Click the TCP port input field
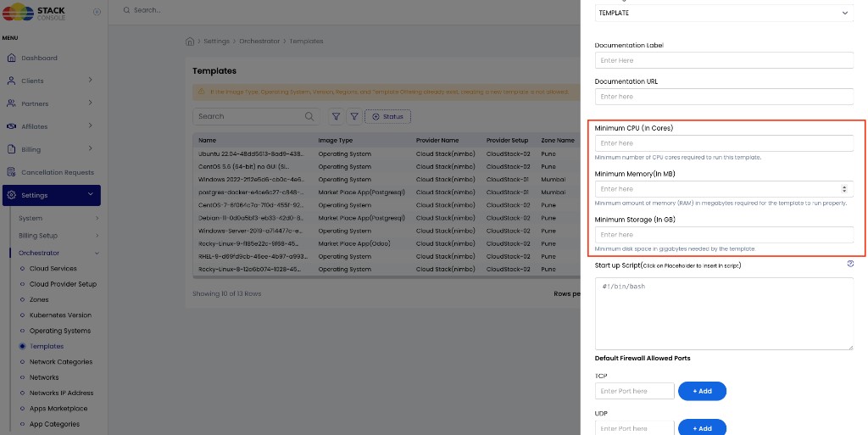Viewport: 868px width, 435px height. 634,391
